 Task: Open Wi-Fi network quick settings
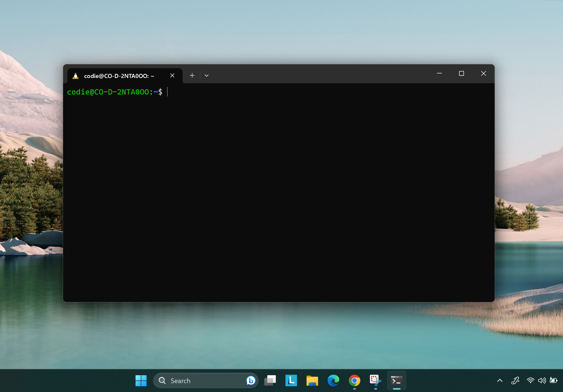pyautogui.click(x=530, y=380)
